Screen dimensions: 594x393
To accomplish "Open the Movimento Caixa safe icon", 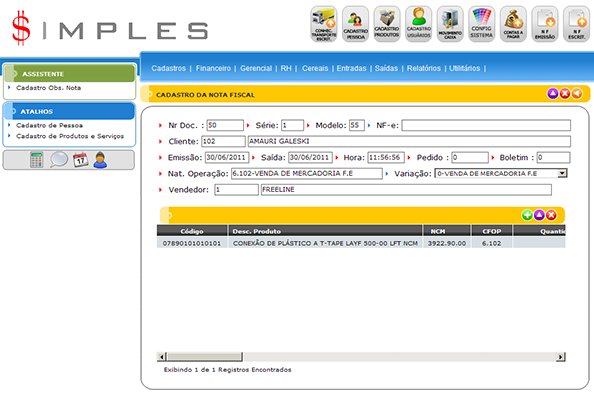I will (450, 24).
